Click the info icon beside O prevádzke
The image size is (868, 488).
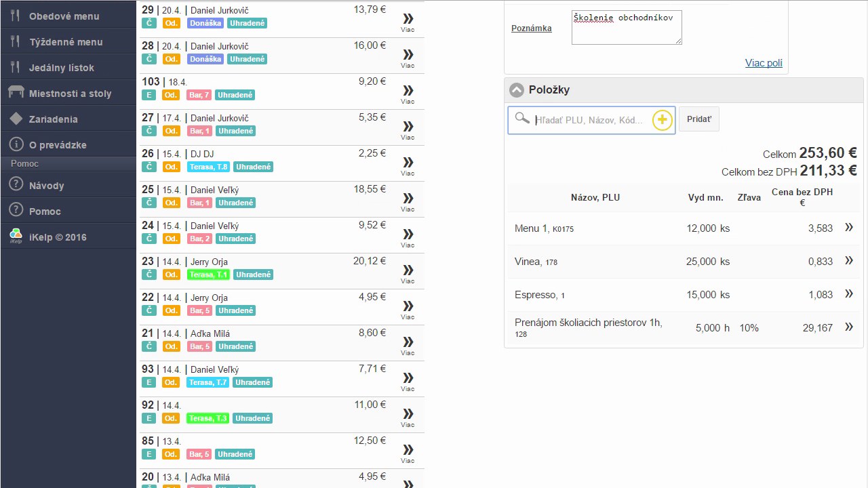pyautogui.click(x=16, y=144)
